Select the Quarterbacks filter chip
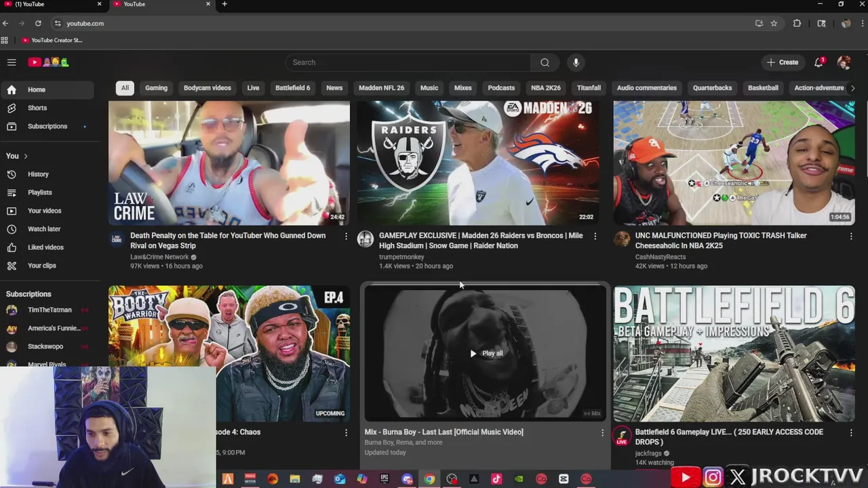The image size is (868, 488). coord(712,87)
